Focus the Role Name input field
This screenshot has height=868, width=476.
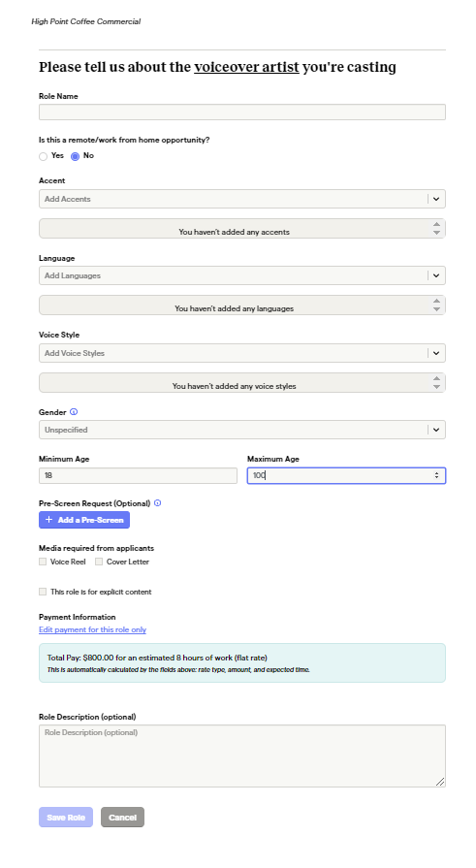point(241,113)
